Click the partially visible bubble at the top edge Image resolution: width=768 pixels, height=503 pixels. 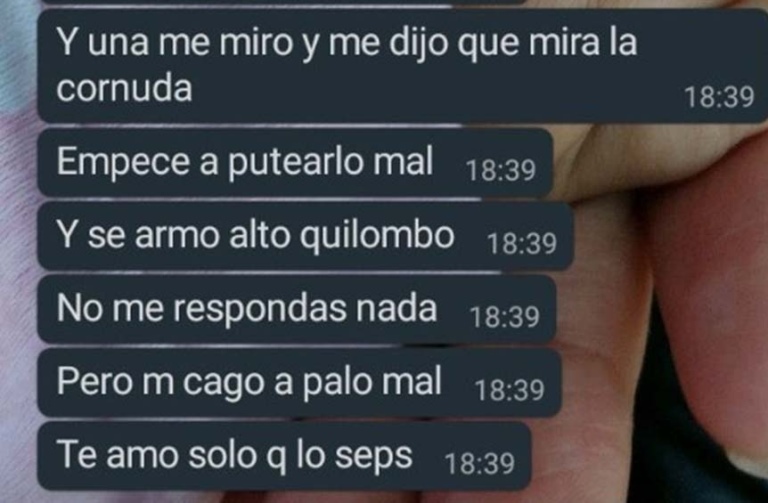(282, 2)
